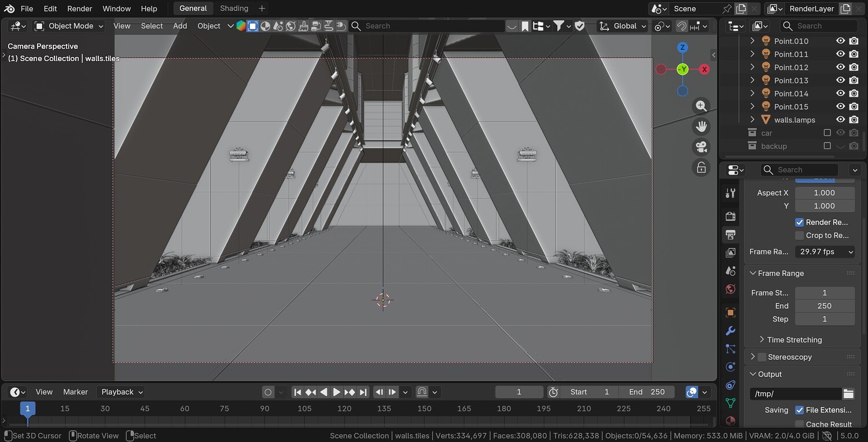Click the Frame Range End value 250
Image resolution: width=868 pixels, height=442 pixels.
click(825, 306)
